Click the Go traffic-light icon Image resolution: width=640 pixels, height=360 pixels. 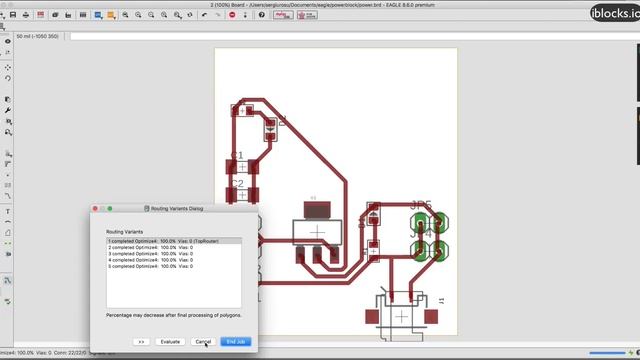coord(245,15)
